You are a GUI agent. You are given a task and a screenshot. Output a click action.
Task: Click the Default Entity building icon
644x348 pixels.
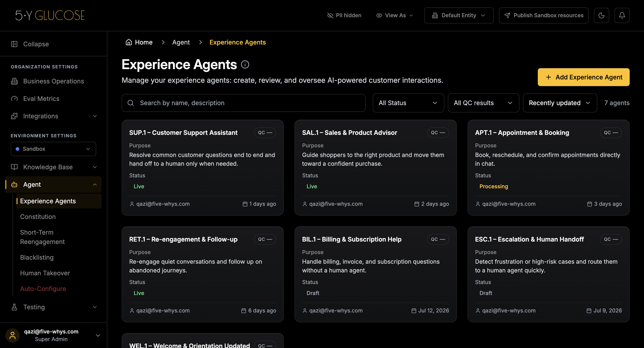point(435,15)
